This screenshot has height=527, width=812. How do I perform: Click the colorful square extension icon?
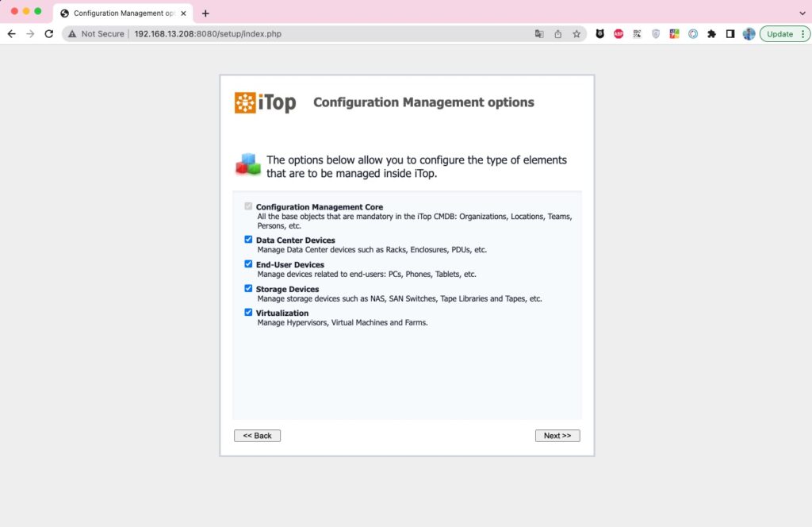674,34
